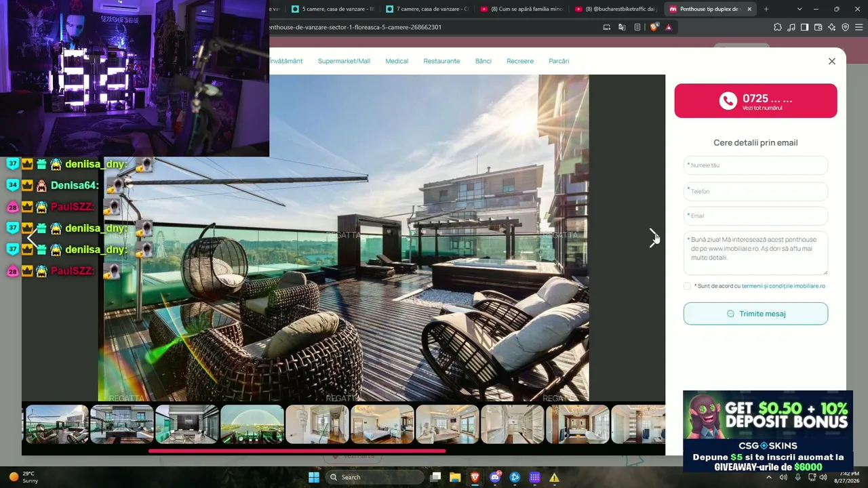Click the Brave Shields lion icon

[654, 27]
